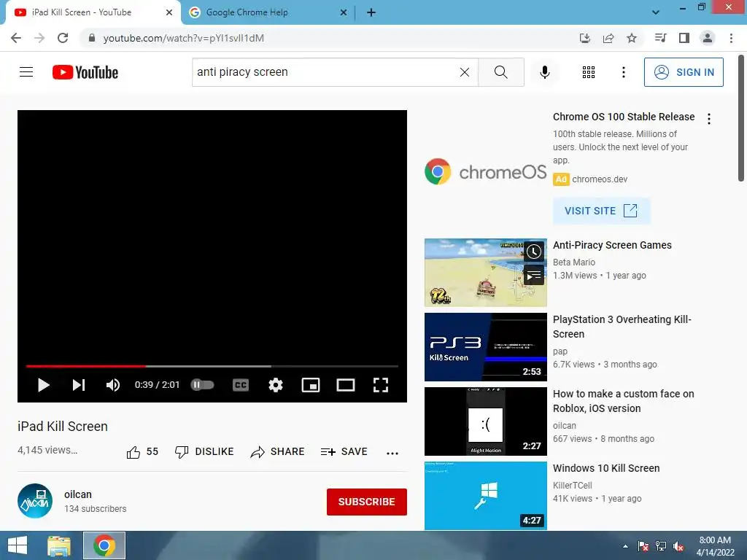This screenshot has width=747, height=560.
Task: Open video settings gear
Action: [x=275, y=385]
